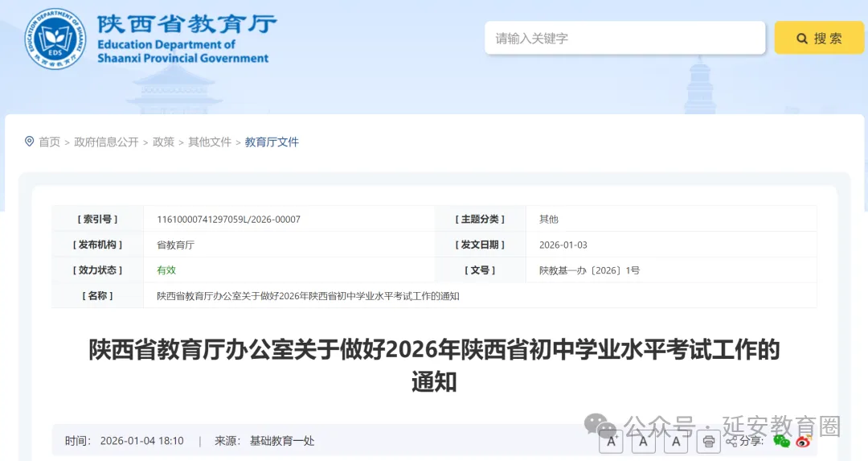This screenshot has height=461, width=868.
Task: Click the share icon next to 分享
Action: (731, 442)
